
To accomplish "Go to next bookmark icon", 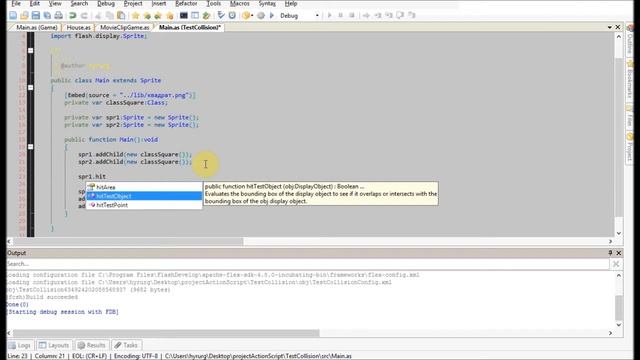I will coord(147,16).
